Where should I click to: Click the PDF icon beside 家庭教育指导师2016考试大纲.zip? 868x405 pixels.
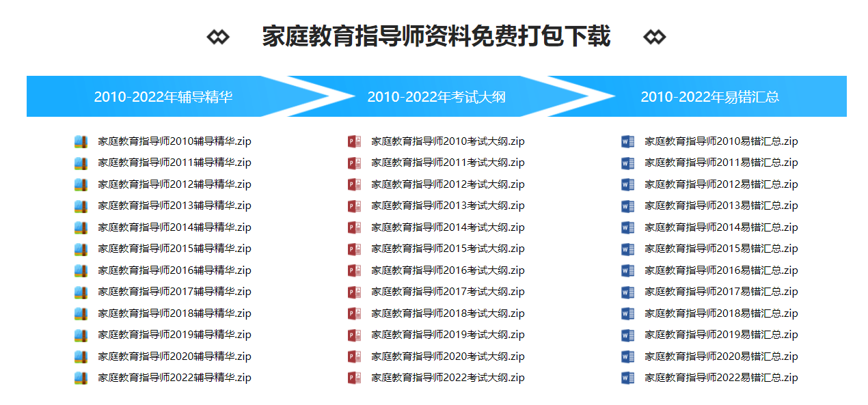tap(354, 270)
